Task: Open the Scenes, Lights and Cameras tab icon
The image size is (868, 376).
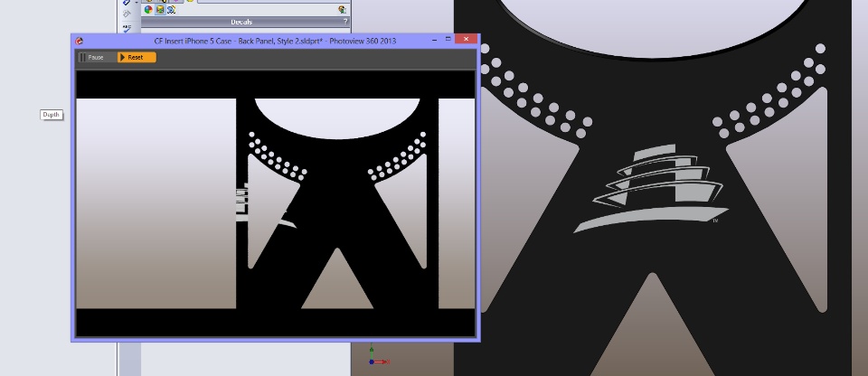Action: click(172, 9)
